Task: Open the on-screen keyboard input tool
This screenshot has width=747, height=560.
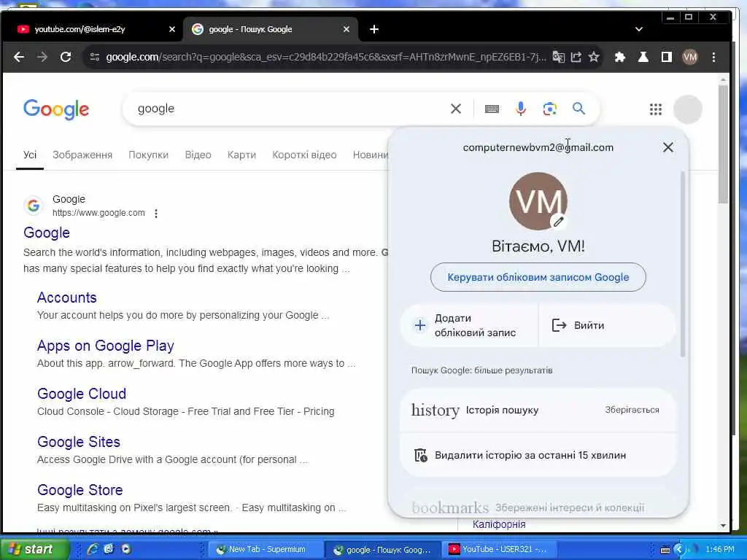Action: pos(492,109)
